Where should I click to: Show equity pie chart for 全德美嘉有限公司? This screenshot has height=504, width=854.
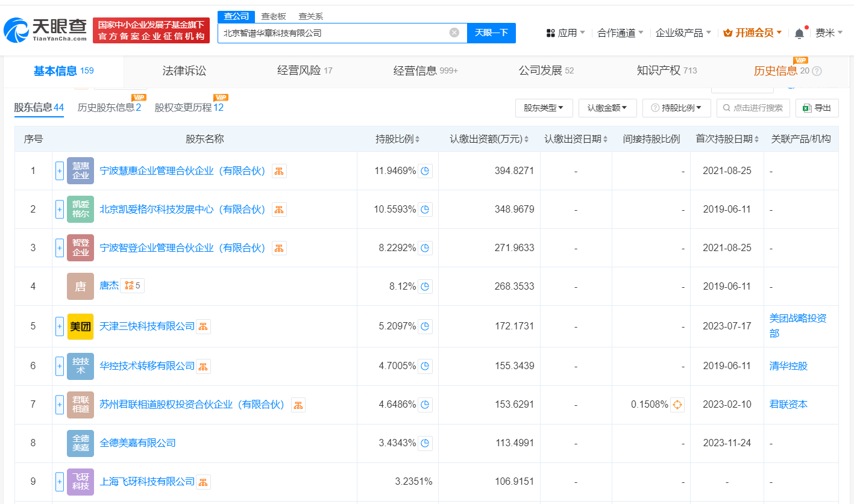tap(425, 443)
